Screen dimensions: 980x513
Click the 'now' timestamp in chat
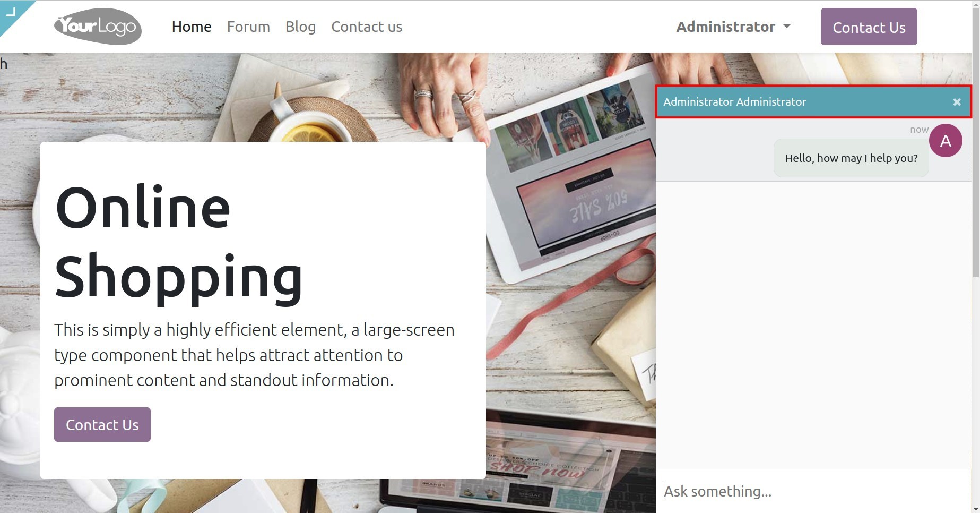[919, 130]
